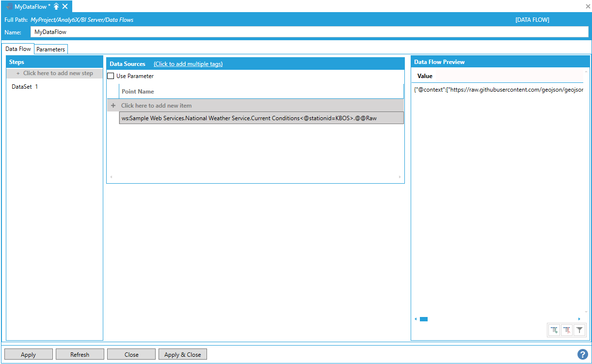Select the Data Flow tab
The image size is (592, 364).
18,49
